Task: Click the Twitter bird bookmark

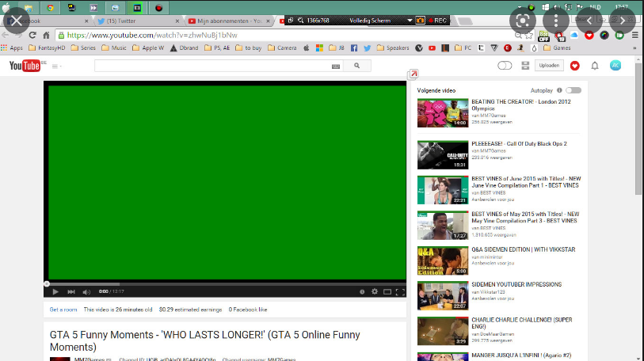Action: [x=368, y=48]
